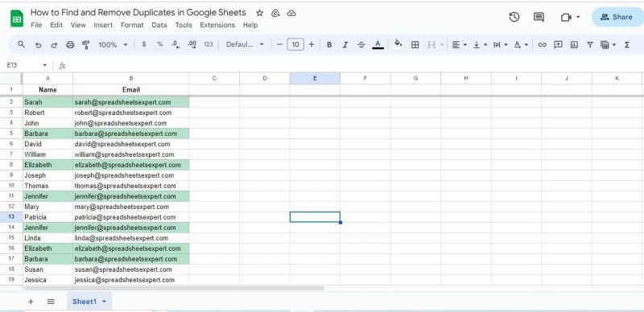
Task: Click the move to Drive folder icon
Action: pos(275,13)
